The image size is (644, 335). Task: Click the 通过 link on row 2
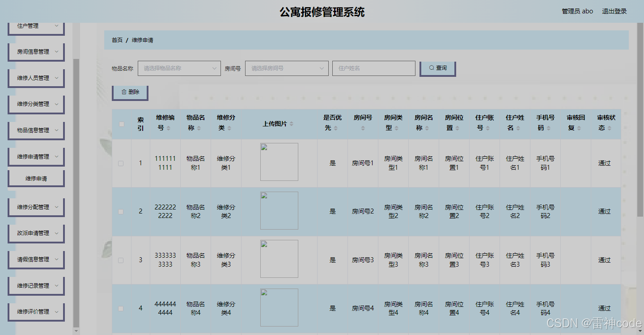[604, 211]
